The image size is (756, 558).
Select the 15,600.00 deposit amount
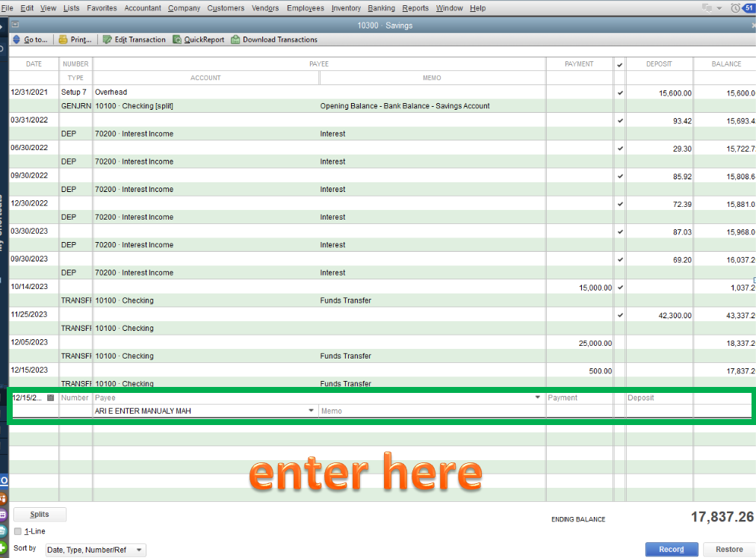[675, 93]
